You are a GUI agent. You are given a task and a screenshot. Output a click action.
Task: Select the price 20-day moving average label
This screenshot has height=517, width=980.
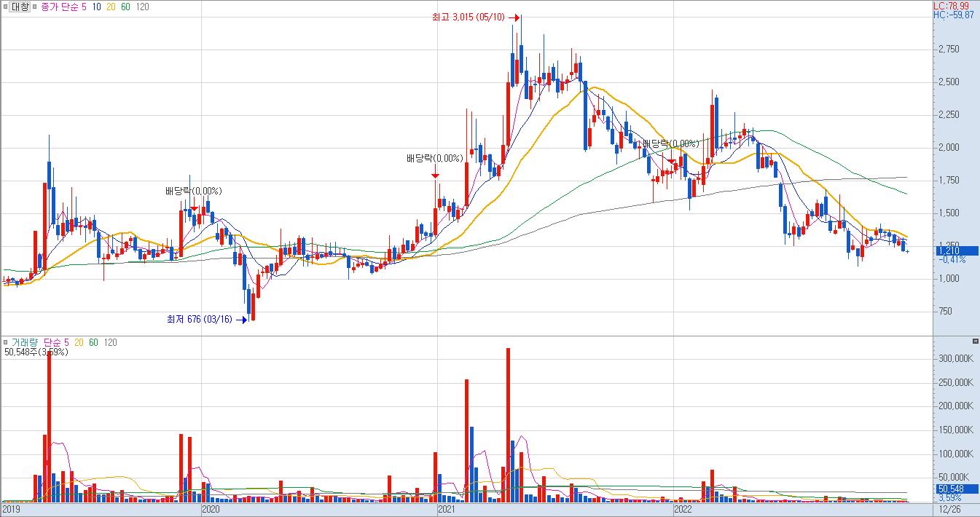click(x=110, y=7)
